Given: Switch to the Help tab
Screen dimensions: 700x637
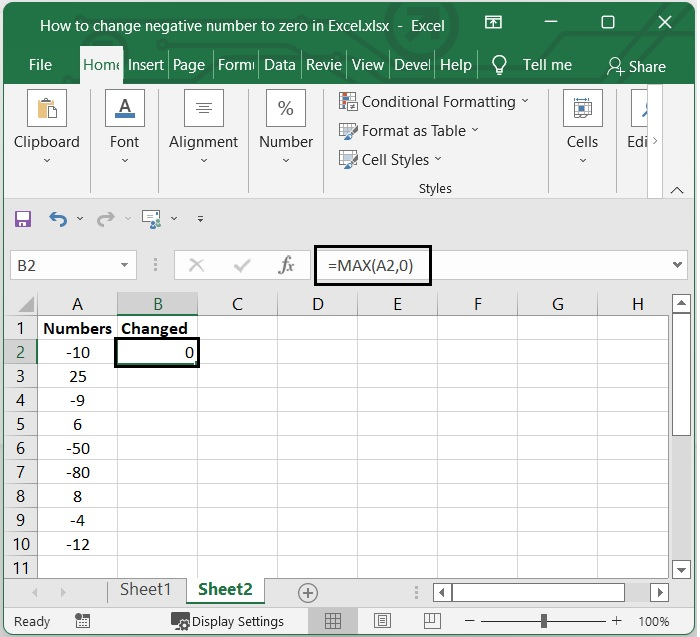Looking at the screenshot, I should (x=456, y=65).
